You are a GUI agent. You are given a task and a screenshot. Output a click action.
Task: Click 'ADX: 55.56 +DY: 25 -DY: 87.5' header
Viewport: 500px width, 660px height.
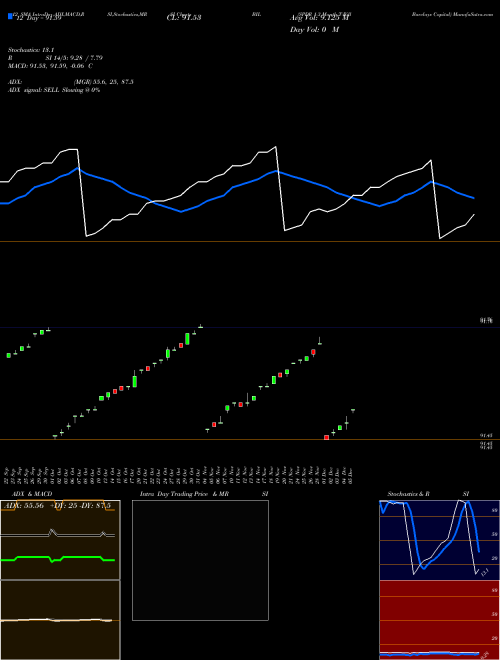coord(56,506)
